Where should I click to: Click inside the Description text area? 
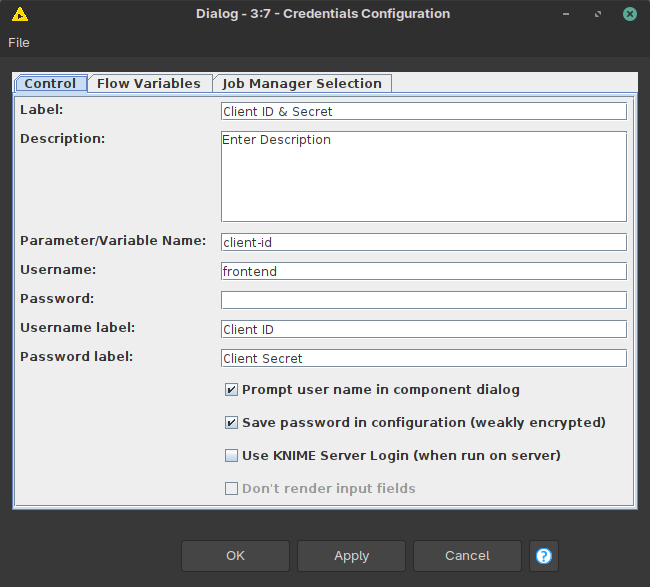[x=423, y=176]
